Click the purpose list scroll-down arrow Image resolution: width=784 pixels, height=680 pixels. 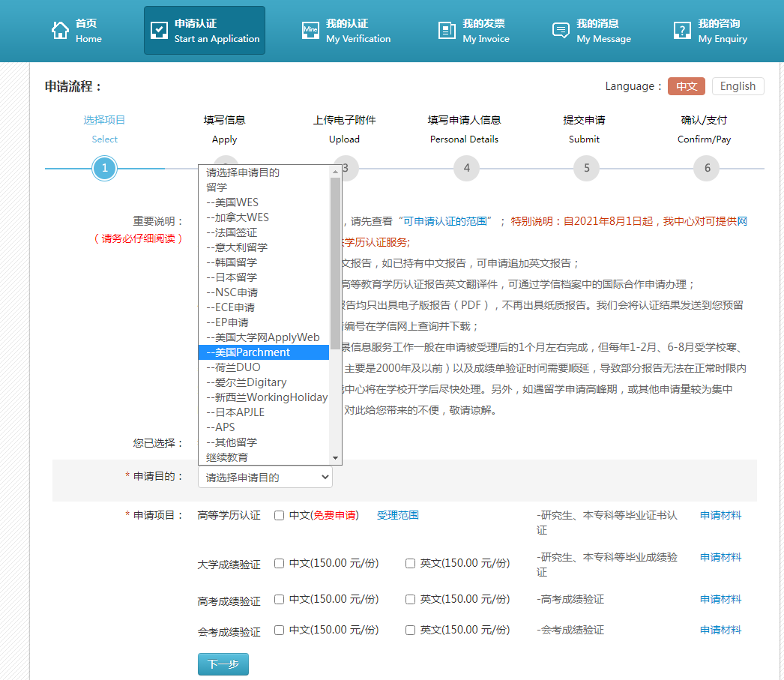point(335,457)
